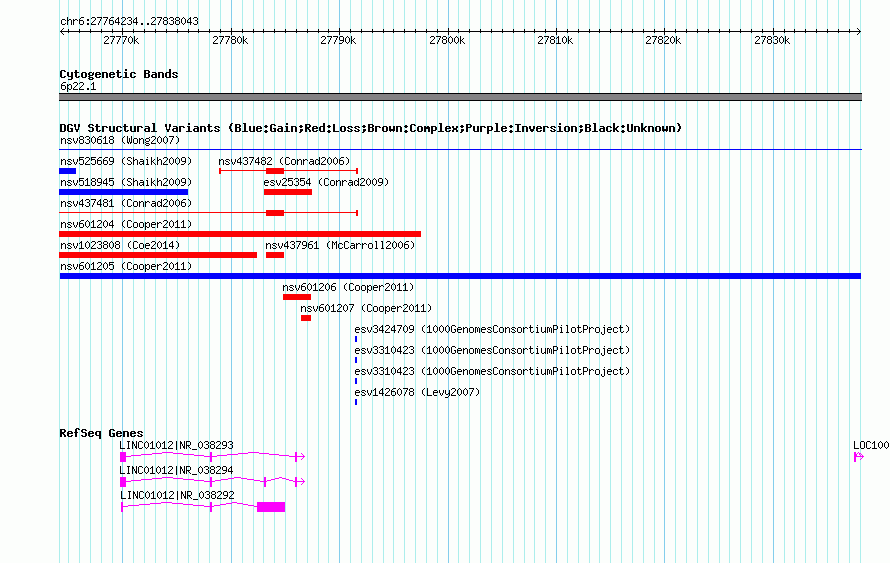Screen dimensions: 890x563
Task: Click the nsv601204 long red loss bar
Action: 240,234
